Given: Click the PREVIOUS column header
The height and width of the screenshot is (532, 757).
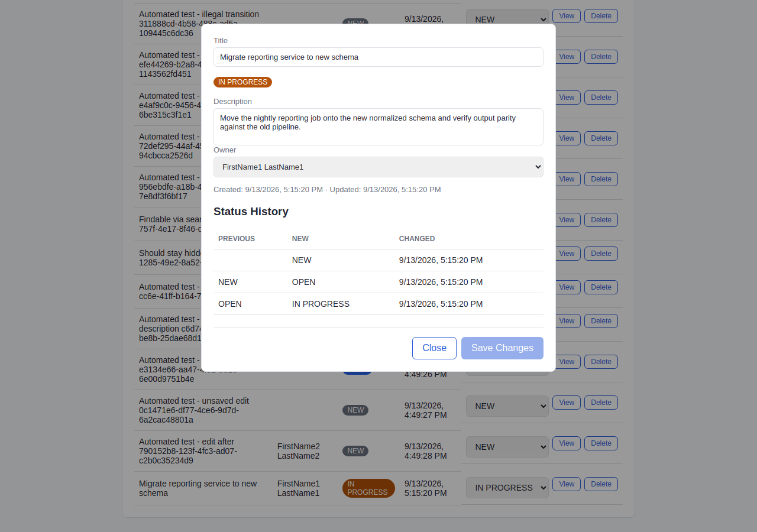Looking at the screenshot, I should [x=237, y=239].
